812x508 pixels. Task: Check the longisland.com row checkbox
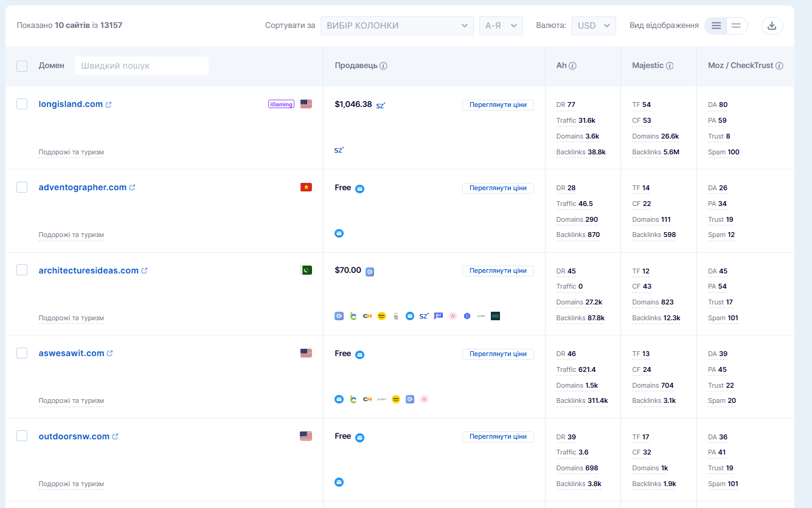point(22,104)
